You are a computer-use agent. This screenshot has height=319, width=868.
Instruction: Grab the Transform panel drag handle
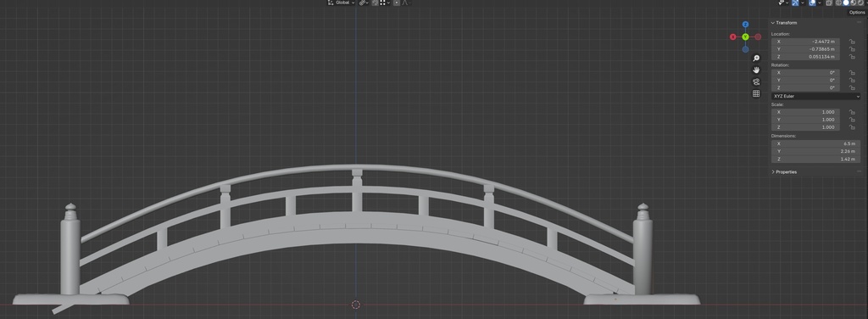(x=859, y=23)
